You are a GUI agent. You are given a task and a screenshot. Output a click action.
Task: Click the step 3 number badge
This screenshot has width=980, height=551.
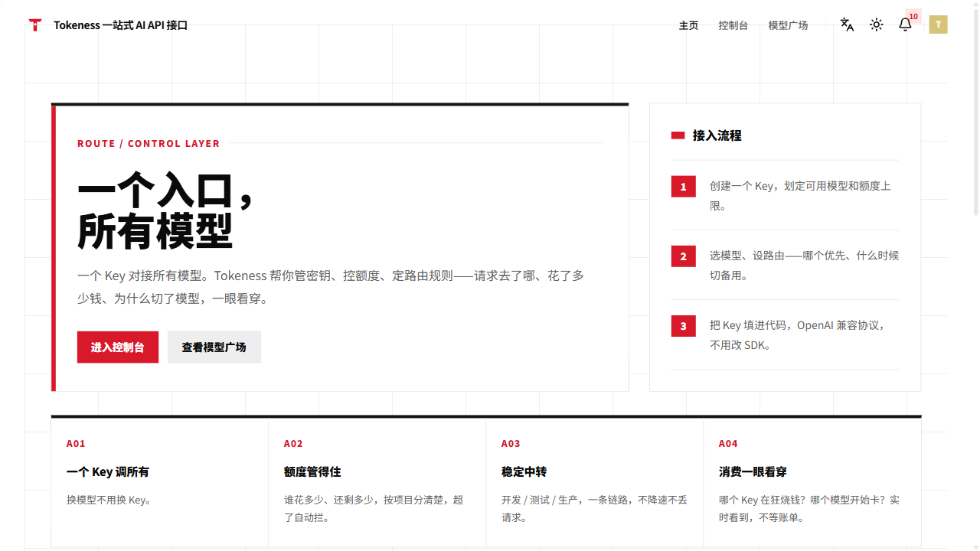pos(684,326)
